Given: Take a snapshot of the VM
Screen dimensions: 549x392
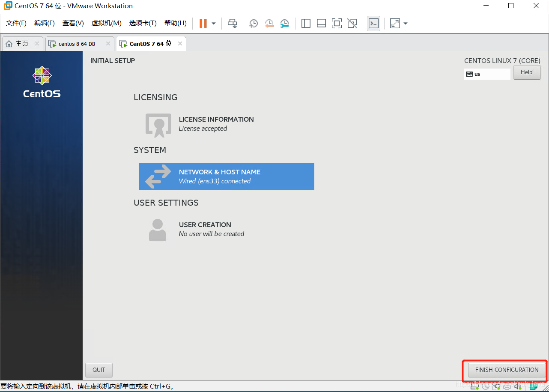Looking at the screenshot, I should click(x=254, y=24).
